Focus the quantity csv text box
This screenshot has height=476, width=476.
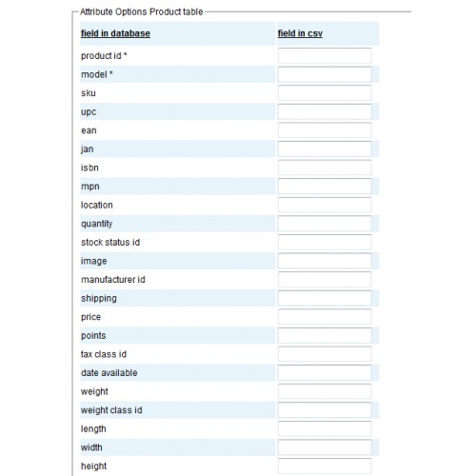325,224
